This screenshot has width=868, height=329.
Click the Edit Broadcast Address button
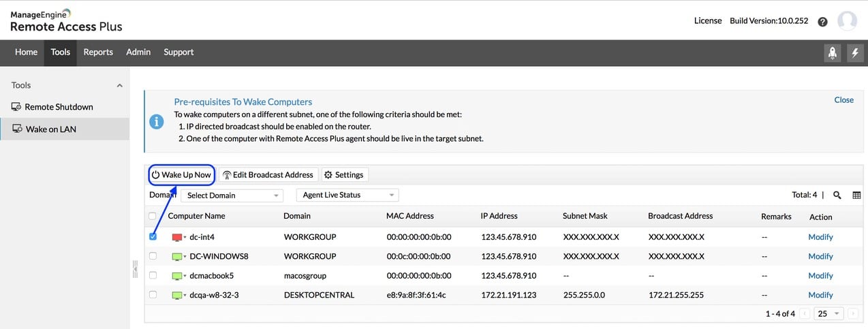tap(268, 175)
